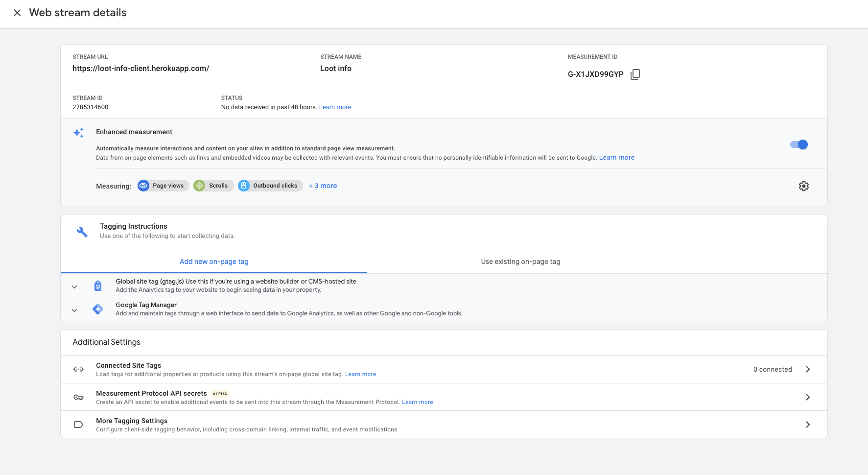Open enhanced measurement settings gear
The height and width of the screenshot is (475, 868).
(x=804, y=186)
